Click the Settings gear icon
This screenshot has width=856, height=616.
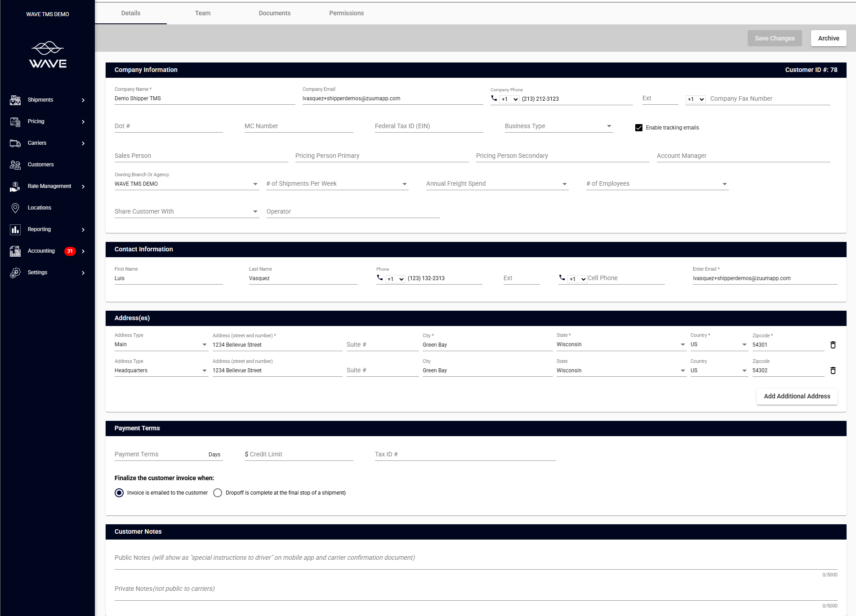[x=15, y=272]
